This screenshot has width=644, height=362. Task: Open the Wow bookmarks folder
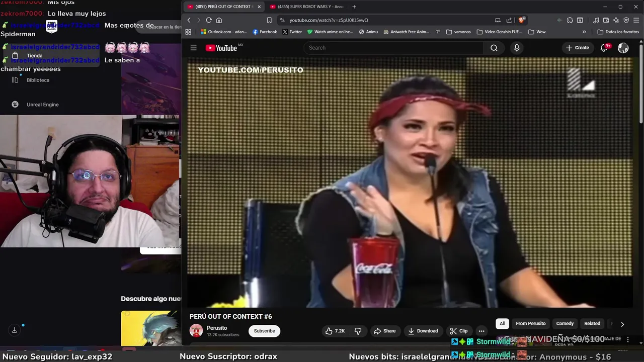pyautogui.click(x=537, y=32)
